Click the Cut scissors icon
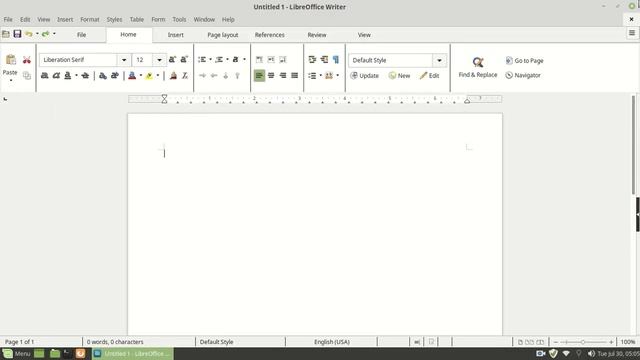The width and height of the screenshot is (640, 360). pyautogui.click(x=27, y=60)
